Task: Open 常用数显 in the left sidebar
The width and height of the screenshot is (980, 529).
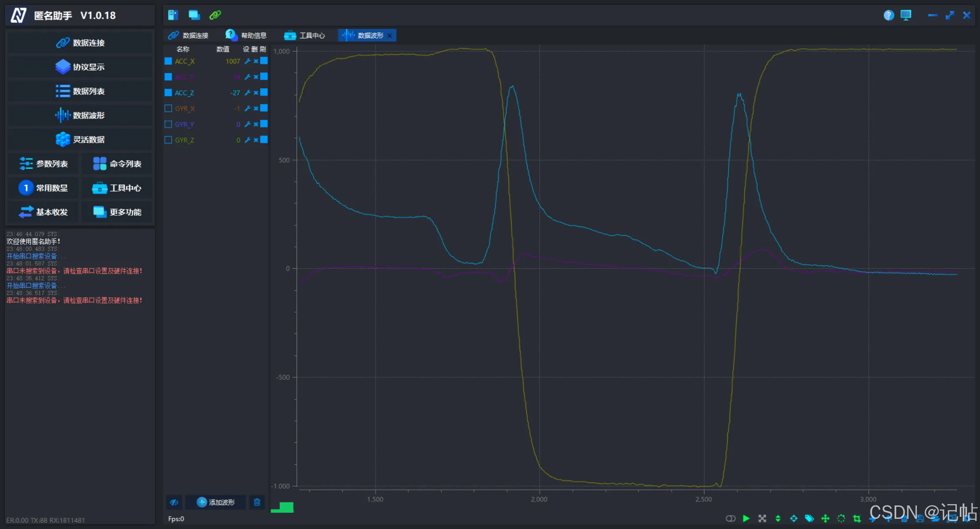Action: coord(43,188)
